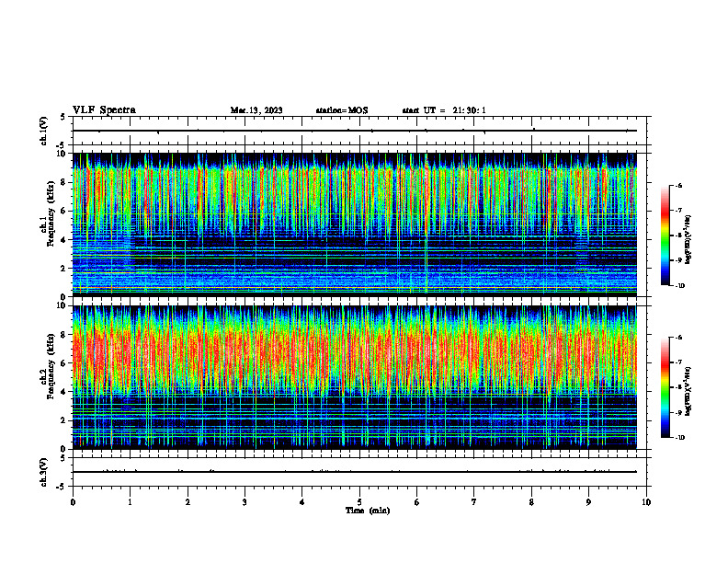The image size is (728, 563).
Task: Click the ch.2 spectrogram color scale bar
Action: (665, 387)
